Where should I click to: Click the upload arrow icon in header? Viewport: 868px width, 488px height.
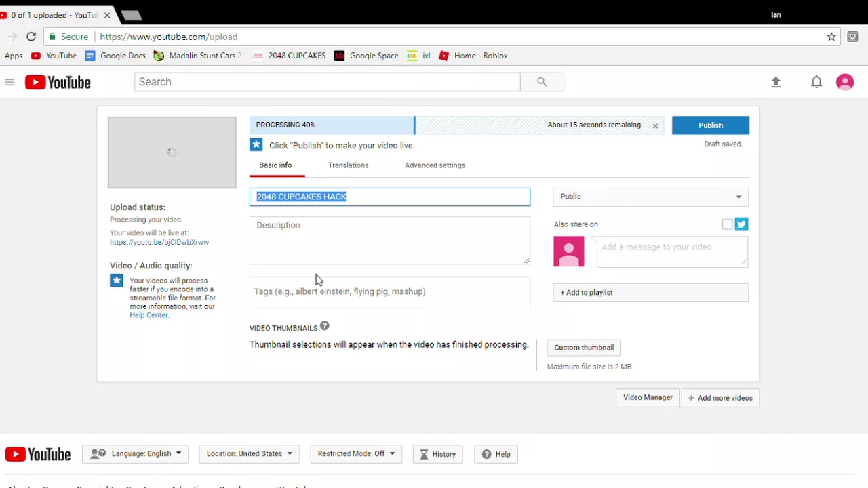[x=776, y=82]
